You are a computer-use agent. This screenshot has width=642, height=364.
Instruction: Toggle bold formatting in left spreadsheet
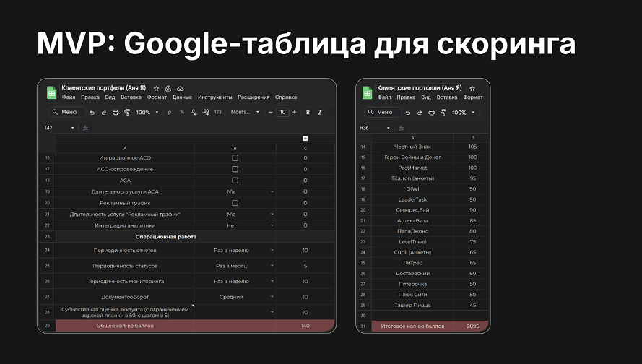pyautogui.click(x=308, y=112)
